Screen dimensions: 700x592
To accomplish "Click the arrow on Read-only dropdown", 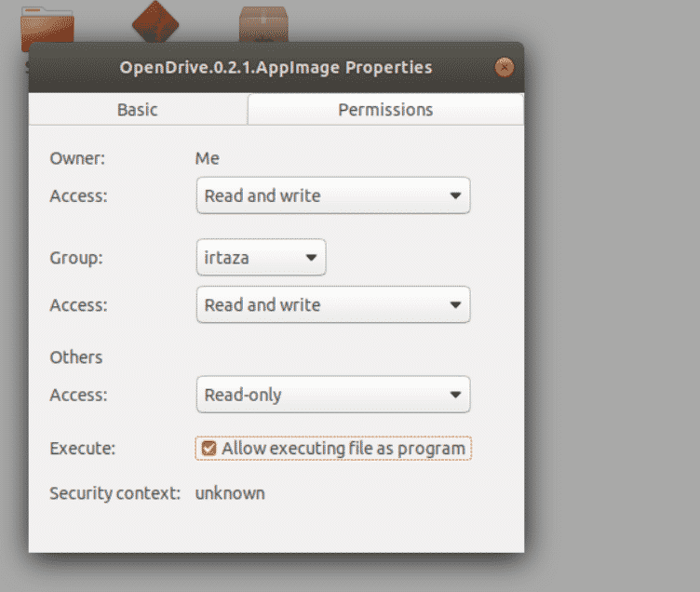I will coord(455,395).
